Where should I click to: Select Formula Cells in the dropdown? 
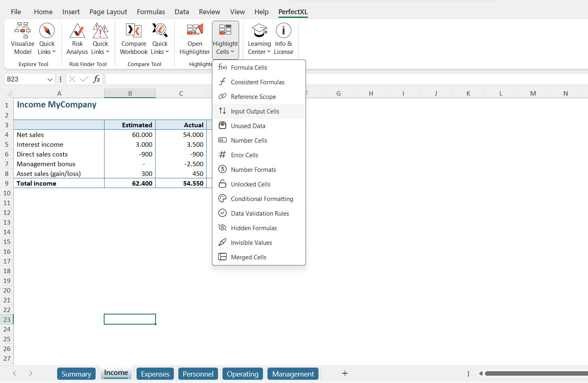tap(249, 68)
